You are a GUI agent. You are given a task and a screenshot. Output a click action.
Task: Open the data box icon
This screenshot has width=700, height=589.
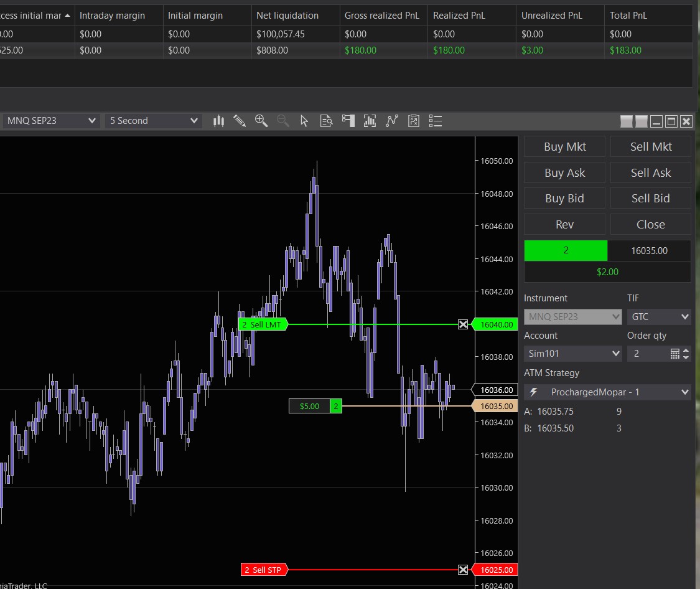tap(326, 121)
